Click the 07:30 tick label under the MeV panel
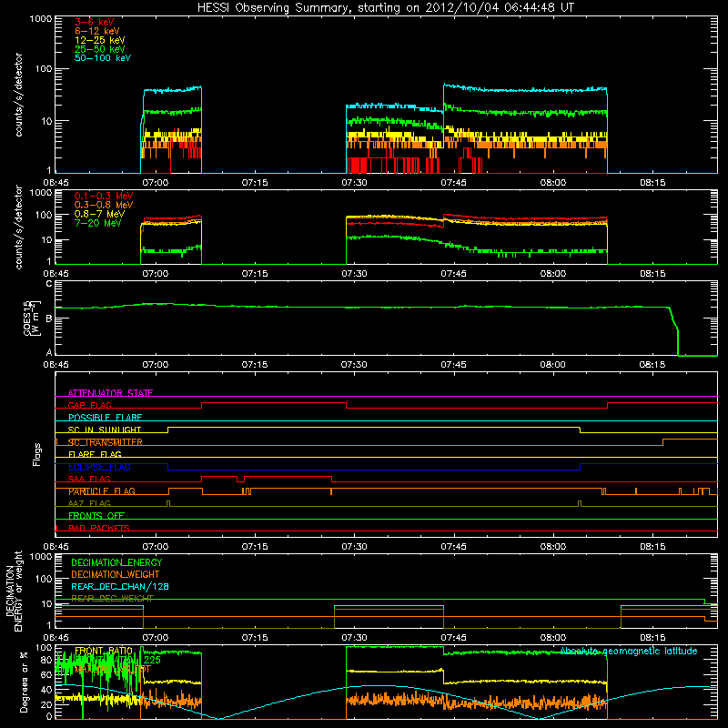This screenshot has width=728, height=728. tap(354, 274)
